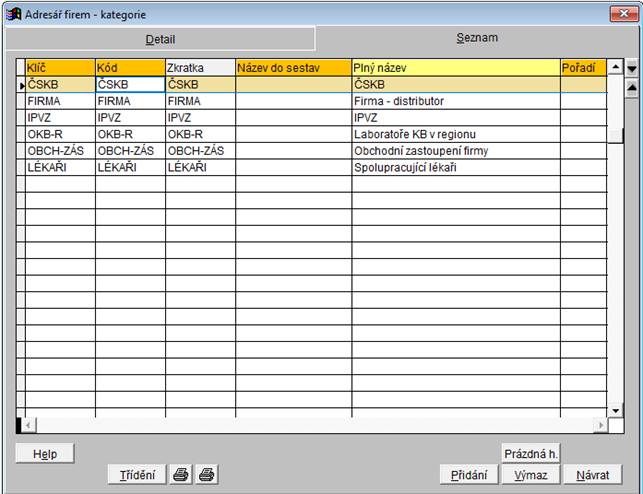The height and width of the screenshot is (494, 643).
Task: Add a record with Přidání
Action: pos(468,475)
